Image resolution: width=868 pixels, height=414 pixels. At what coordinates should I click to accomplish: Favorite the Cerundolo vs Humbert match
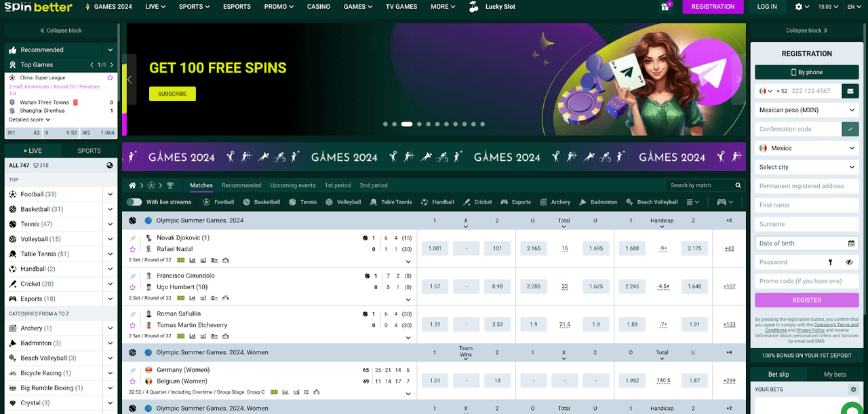point(133,287)
